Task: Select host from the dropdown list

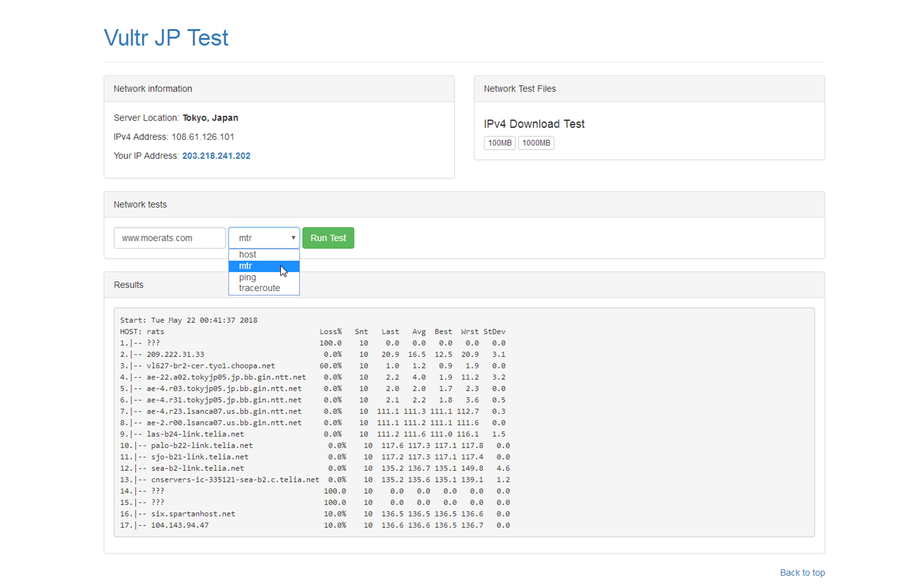Action: pyautogui.click(x=264, y=254)
